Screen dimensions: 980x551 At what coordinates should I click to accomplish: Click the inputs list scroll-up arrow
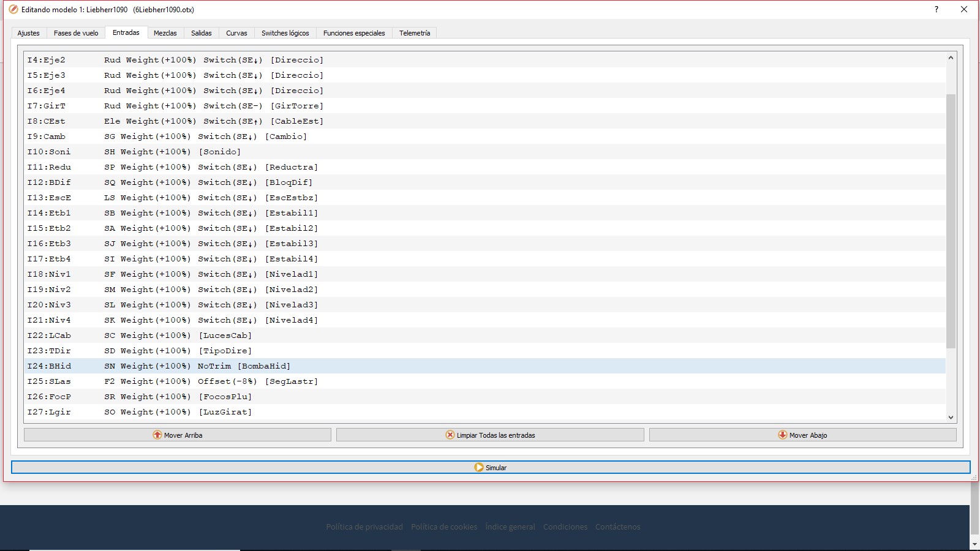point(951,58)
